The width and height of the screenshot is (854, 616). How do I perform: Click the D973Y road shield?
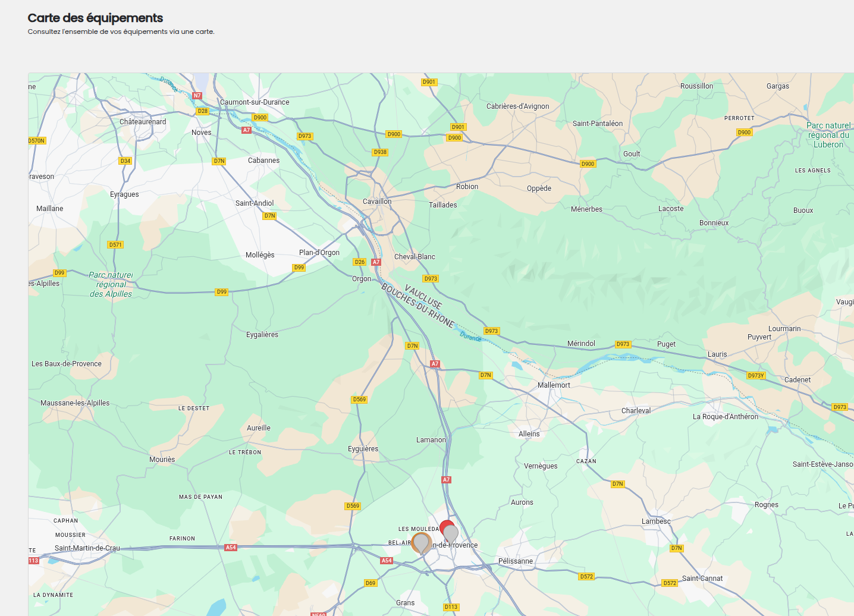[x=756, y=376]
